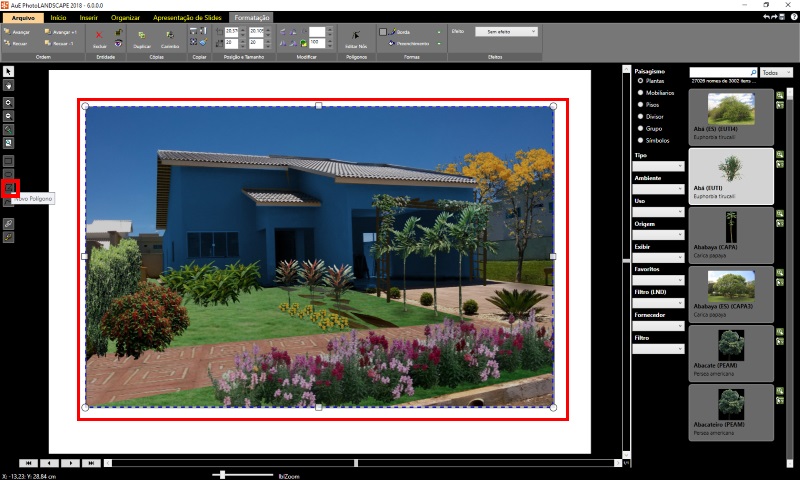Open the Fornecedor filter dropdown
The width and height of the screenshot is (800, 480).
[658, 326]
